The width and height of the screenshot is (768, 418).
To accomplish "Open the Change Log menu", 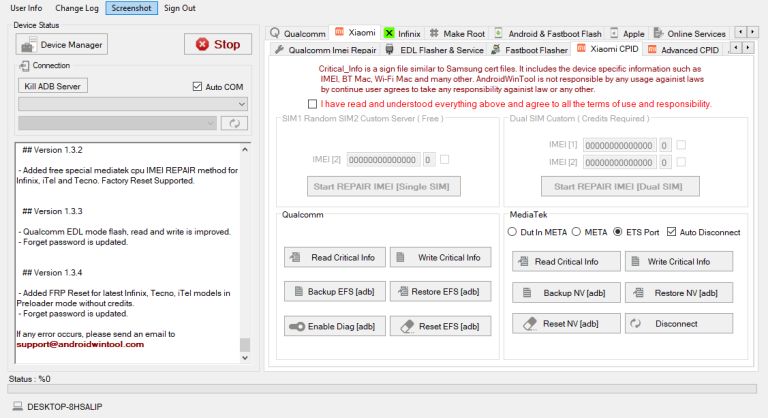I will (x=77, y=8).
